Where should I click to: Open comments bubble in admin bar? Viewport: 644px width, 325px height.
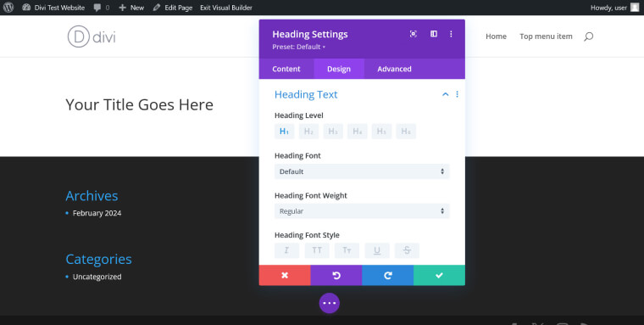coord(101,8)
